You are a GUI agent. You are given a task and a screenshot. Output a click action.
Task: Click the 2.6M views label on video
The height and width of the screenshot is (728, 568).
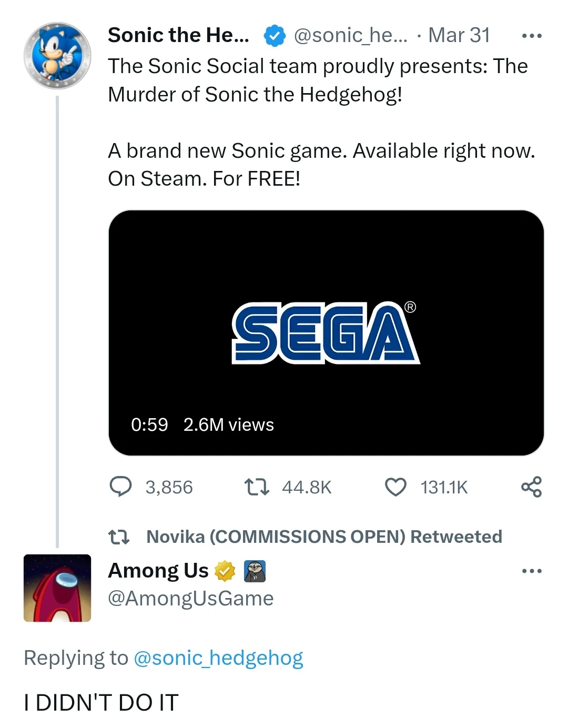229,424
